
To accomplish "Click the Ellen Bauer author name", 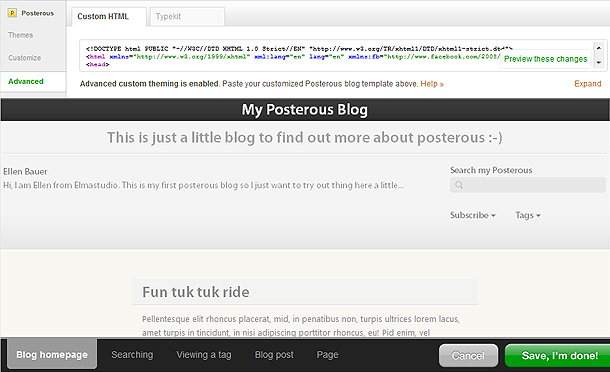I will click(25, 172).
